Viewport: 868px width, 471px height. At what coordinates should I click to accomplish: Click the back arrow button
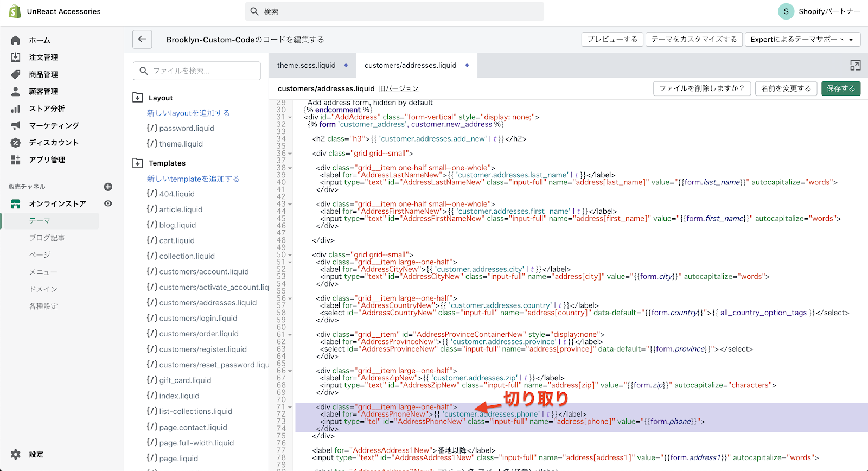tap(142, 39)
